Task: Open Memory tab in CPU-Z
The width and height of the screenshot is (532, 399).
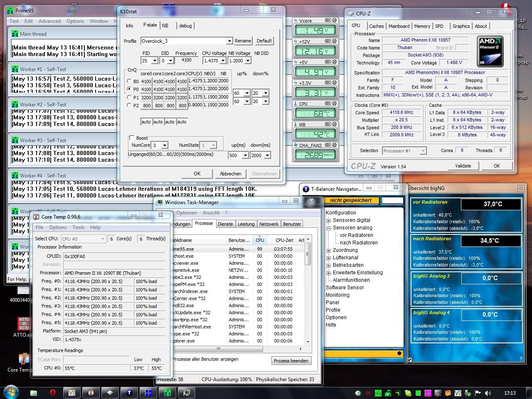Action: (422, 26)
